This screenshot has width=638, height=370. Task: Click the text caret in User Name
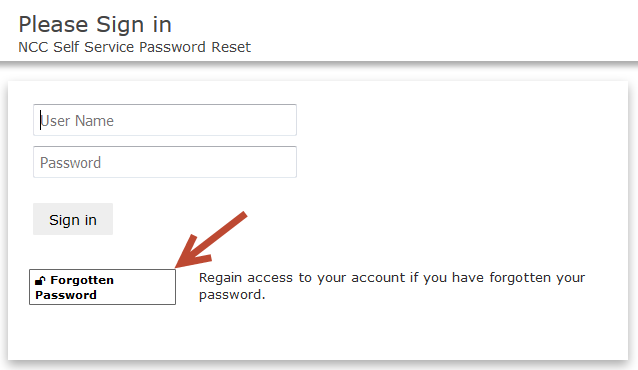(x=40, y=120)
